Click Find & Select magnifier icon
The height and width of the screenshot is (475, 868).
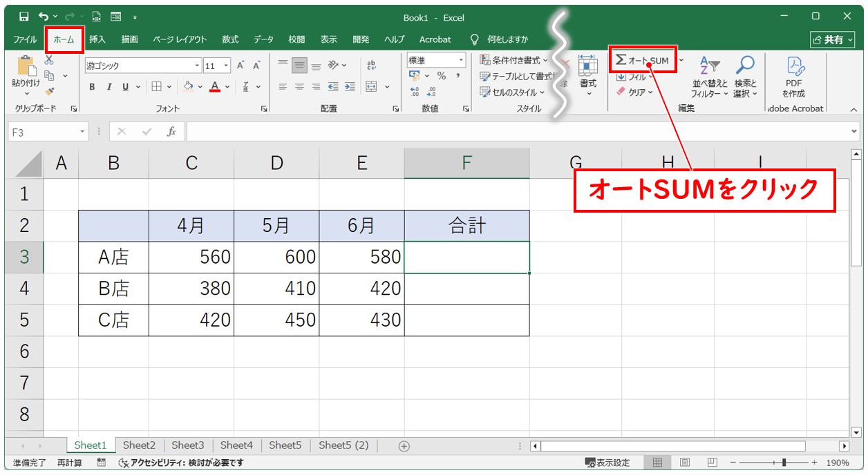(745, 77)
